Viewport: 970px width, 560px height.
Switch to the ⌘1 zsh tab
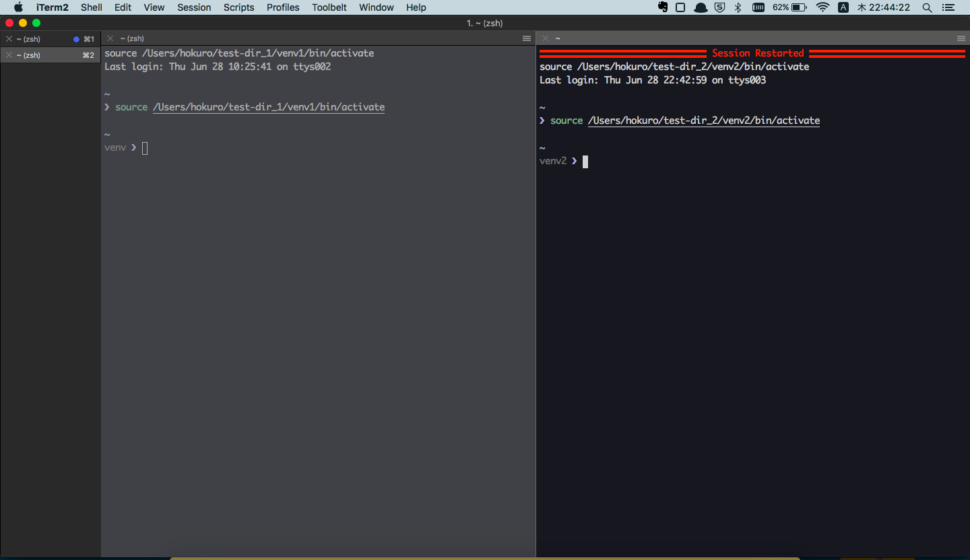pyautogui.click(x=51, y=39)
